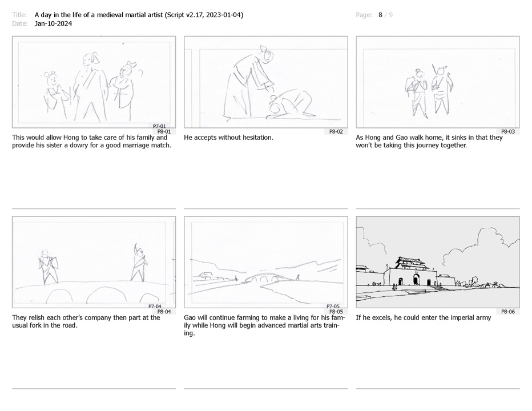Click the storyboard title text
Image resolution: width=532 pixels, height=411 pixels.
[139, 15]
